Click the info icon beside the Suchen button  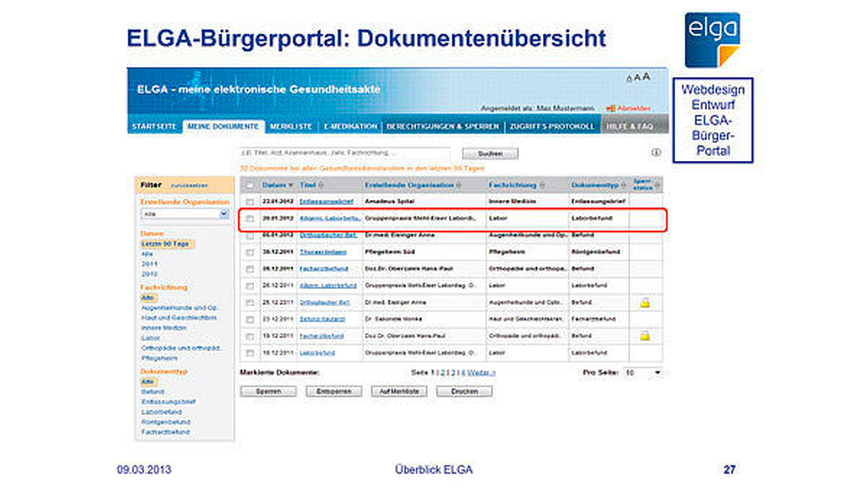coord(656,153)
